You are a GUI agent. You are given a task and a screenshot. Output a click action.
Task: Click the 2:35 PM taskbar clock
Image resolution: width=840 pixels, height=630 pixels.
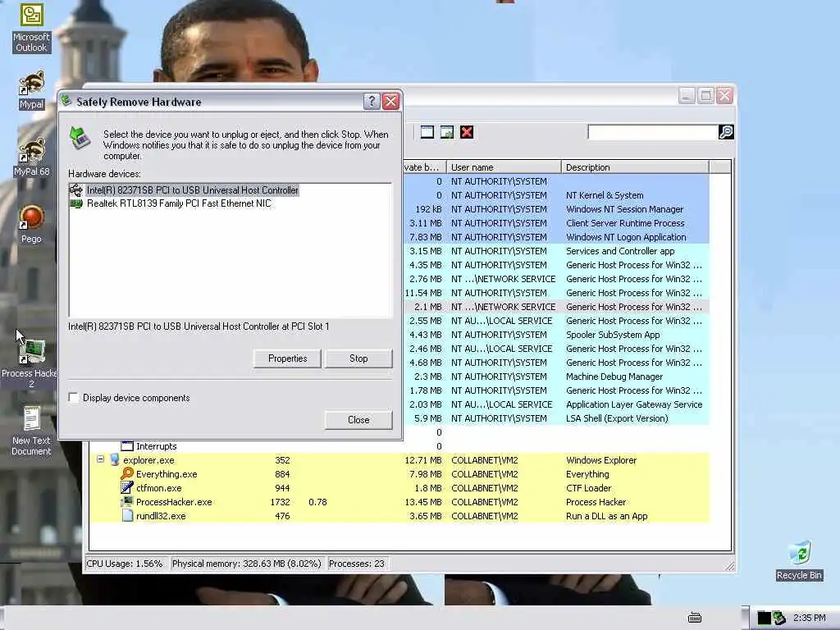point(809,618)
